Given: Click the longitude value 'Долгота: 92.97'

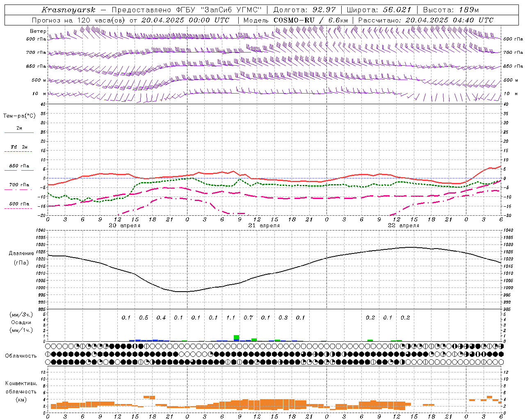Looking at the screenshot, I should [304, 10].
